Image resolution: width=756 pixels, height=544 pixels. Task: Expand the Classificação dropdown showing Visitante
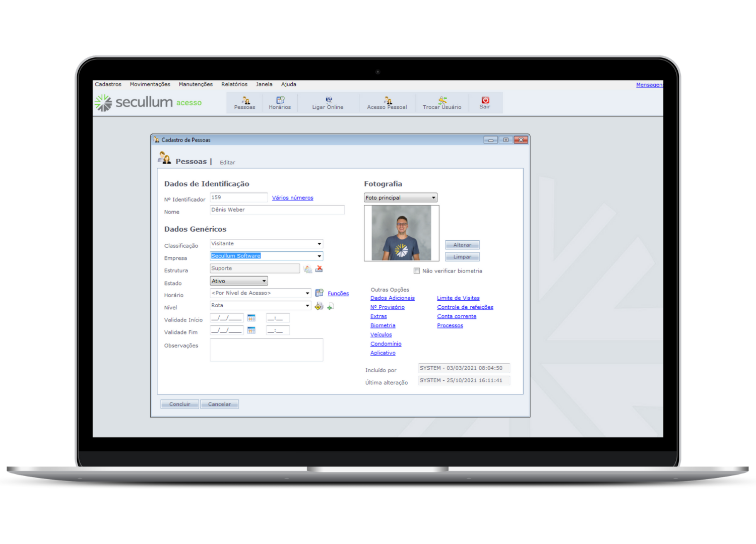319,244
